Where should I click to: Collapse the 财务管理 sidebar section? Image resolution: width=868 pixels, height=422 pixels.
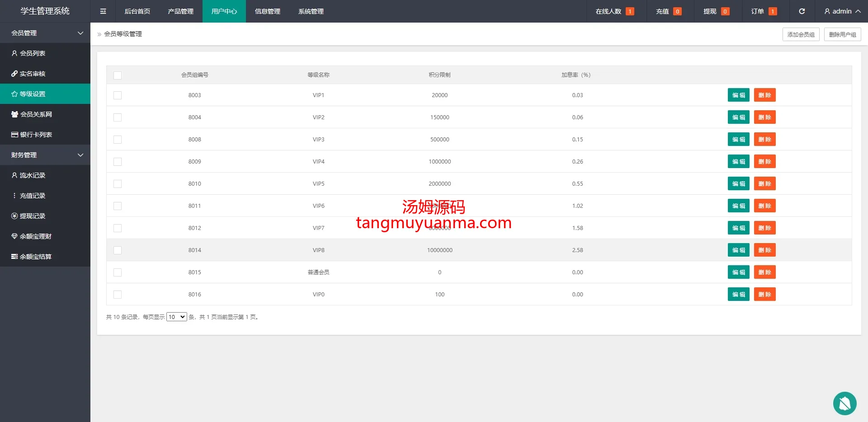coord(45,155)
